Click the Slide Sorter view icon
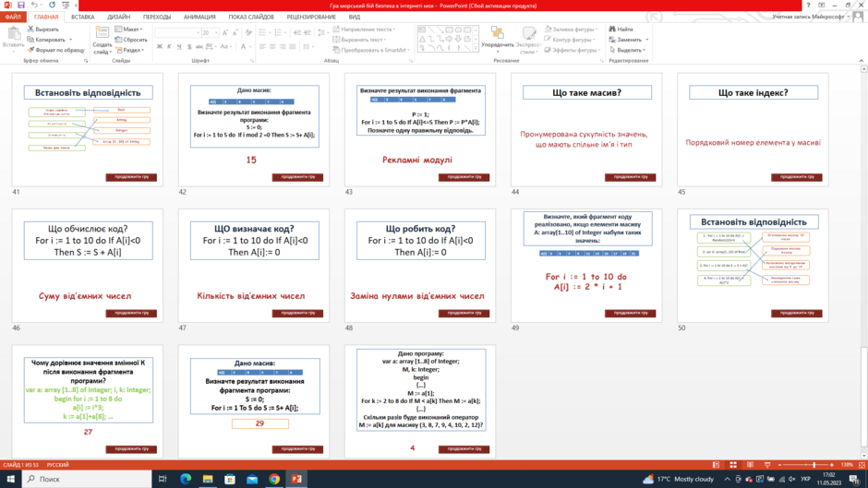Screen dimensions: 868x488 [x=733, y=465]
